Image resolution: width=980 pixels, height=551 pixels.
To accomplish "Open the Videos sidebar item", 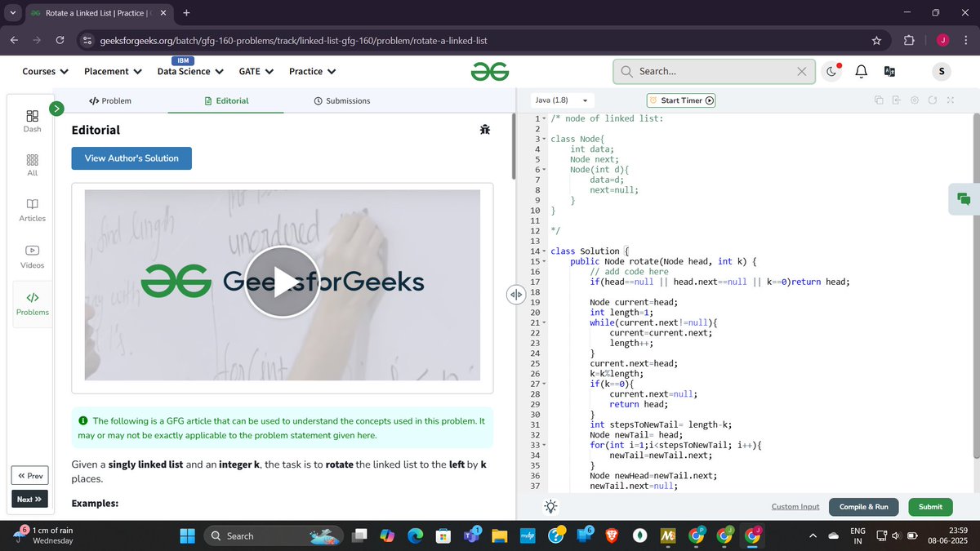I will tap(32, 257).
